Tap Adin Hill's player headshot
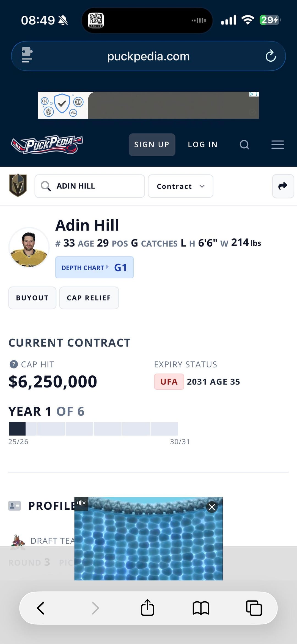Screen dimensions: 297x644 pyautogui.click(x=29, y=247)
